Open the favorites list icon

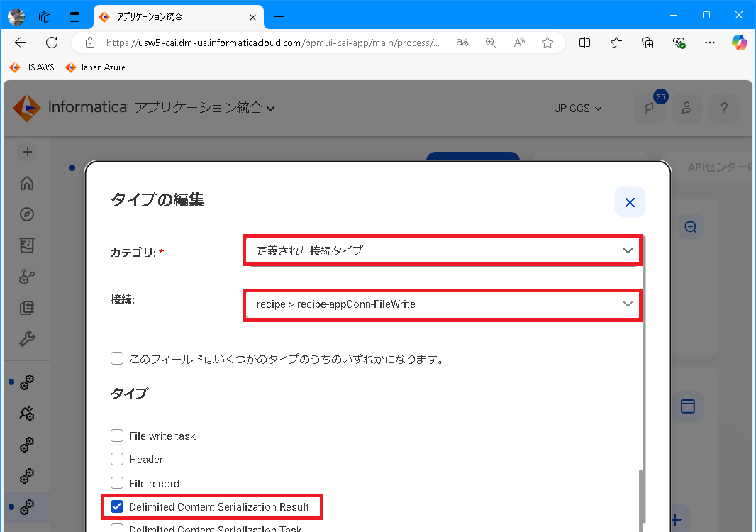[x=616, y=43]
